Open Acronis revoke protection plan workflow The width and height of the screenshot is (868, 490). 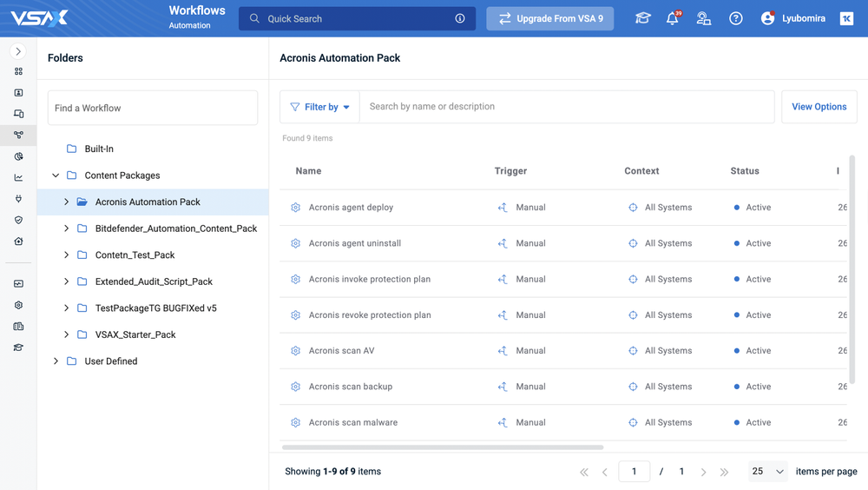tap(370, 315)
